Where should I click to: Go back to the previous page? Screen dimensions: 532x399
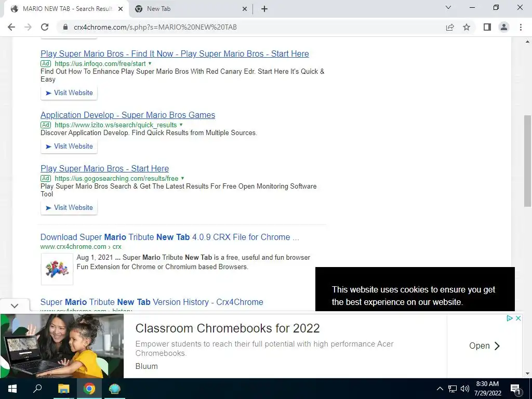pyautogui.click(x=11, y=27)
